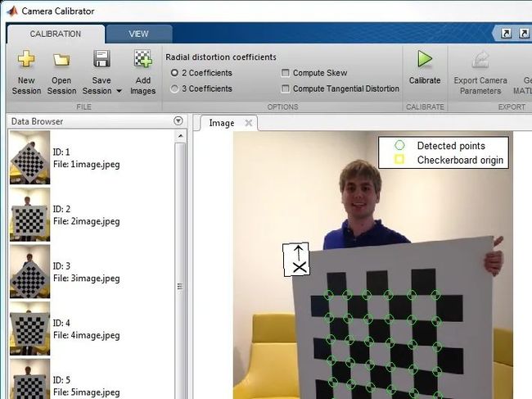Open the Data Browser panel options arrow

point(178,121)
